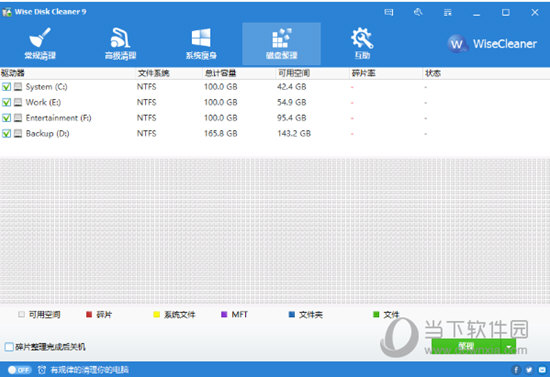Click the Wise Disk Cleaner app icon
550x377 pixels.
6,12
